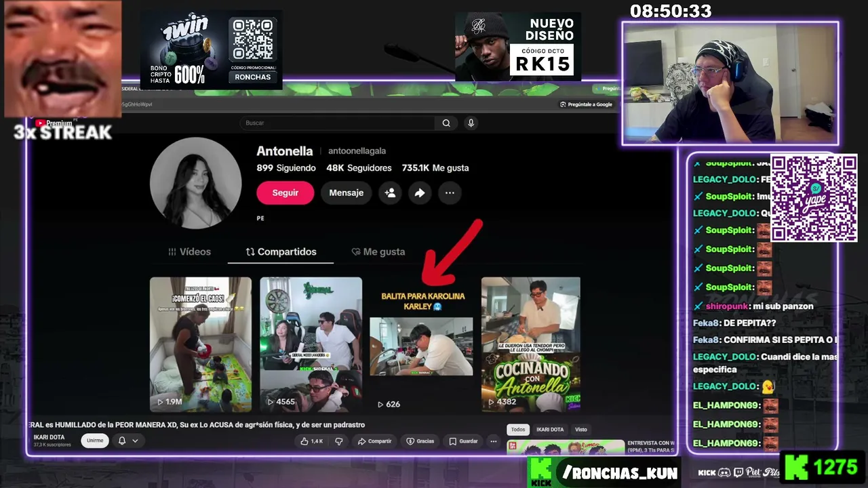Viewport: 868px width, 488px height.
Task: Open the ENTREVISTA recommended video thumbnail
Action: 566,447
